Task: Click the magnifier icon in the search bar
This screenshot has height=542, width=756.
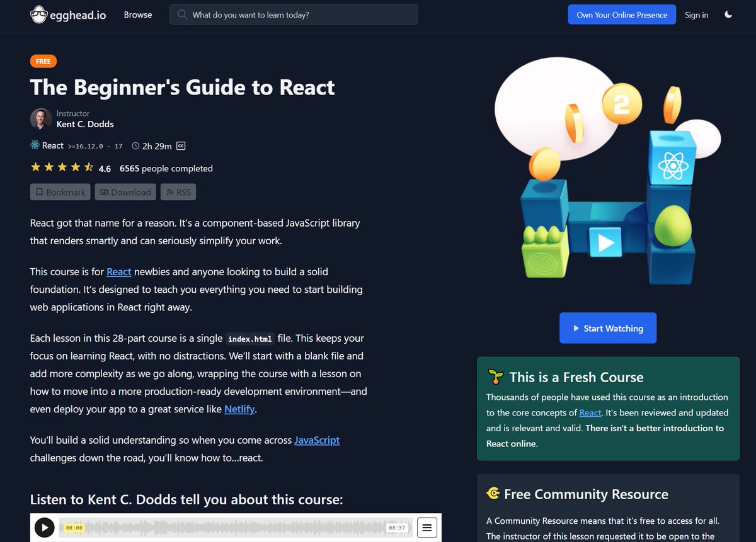Action: tap(182, 14)
